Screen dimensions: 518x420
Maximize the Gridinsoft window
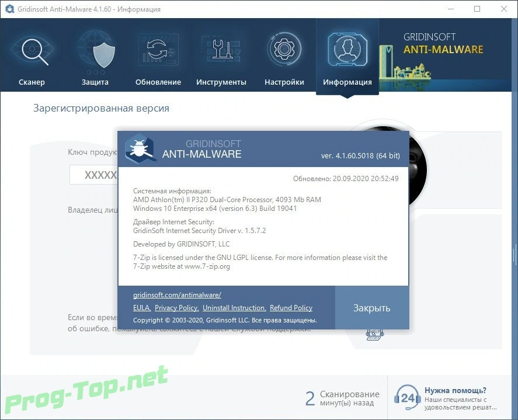(x=477, y=9)
